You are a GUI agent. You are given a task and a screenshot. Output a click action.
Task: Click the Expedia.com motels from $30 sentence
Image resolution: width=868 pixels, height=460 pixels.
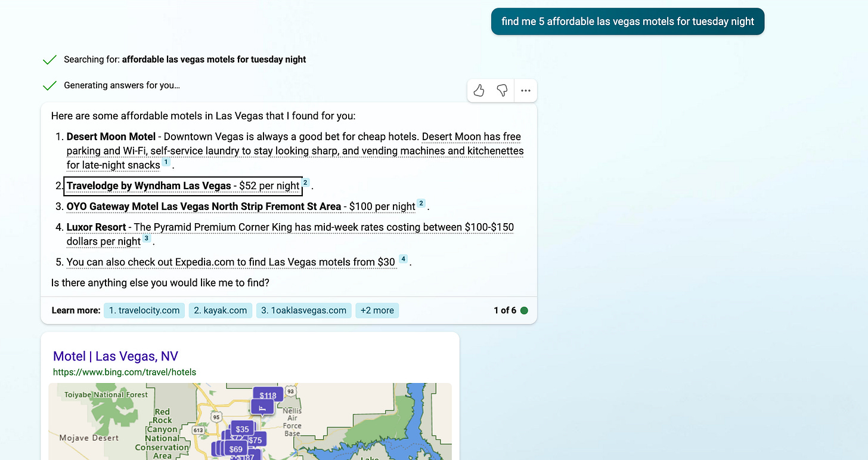pyautogui.click(x=231, y=262)
